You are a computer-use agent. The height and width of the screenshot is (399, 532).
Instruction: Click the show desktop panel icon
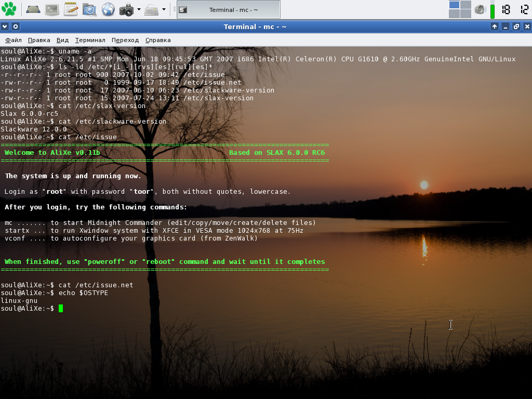[x=33, y=9]
